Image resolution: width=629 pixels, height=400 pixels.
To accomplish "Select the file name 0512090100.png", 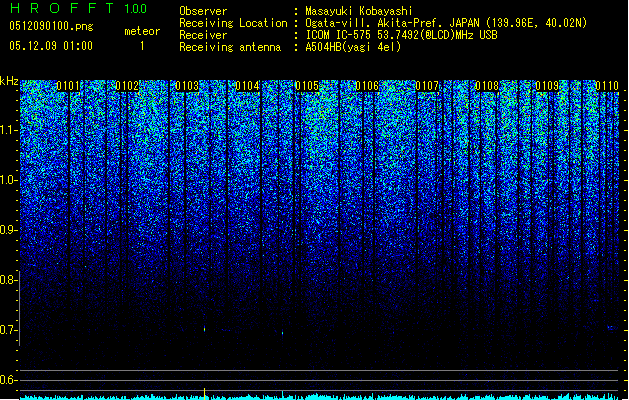I will [51, 26].
